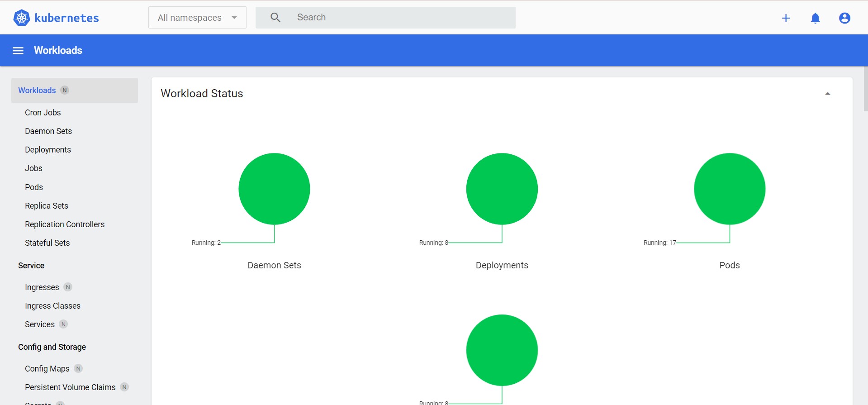Click the 'Running: 17' label
The image size is (868, 405).
tap(660, 243)
